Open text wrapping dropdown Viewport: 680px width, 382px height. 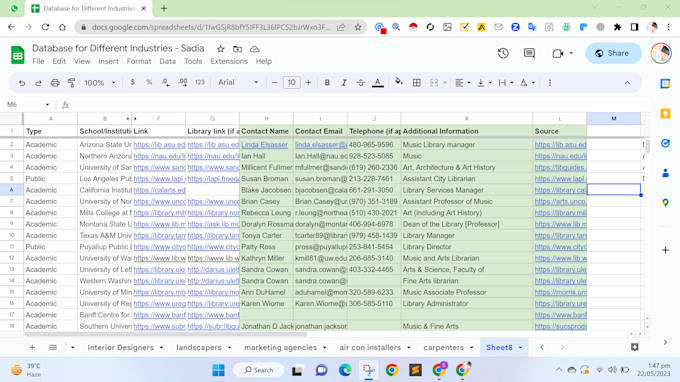point(506,82)
